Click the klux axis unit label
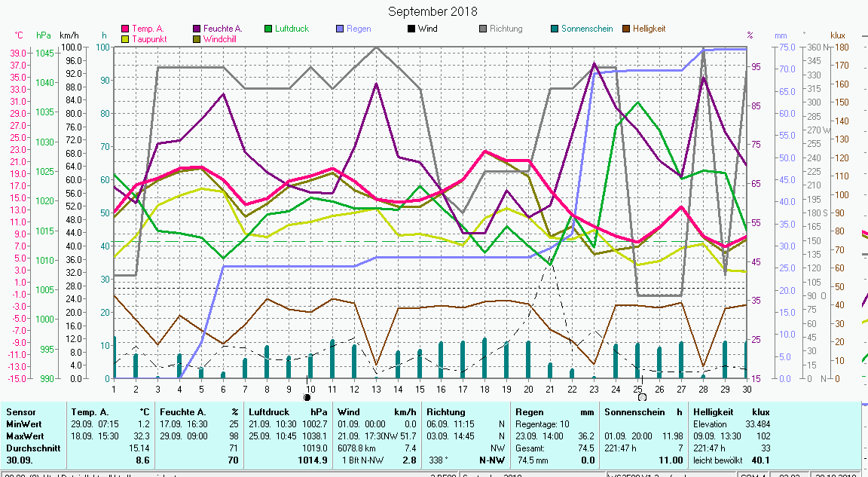Image resolution: width=868 pixels, height=477 pixels. (838, 35)
